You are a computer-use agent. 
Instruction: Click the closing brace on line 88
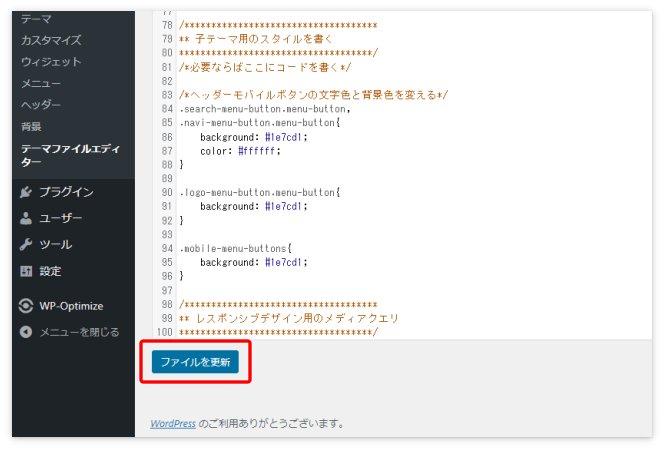[x=181, y=164]
